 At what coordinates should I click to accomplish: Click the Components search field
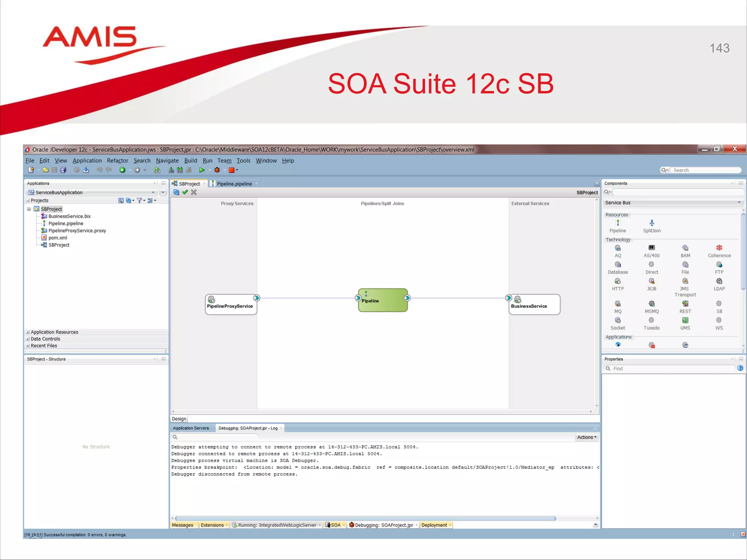pos(677,192)
